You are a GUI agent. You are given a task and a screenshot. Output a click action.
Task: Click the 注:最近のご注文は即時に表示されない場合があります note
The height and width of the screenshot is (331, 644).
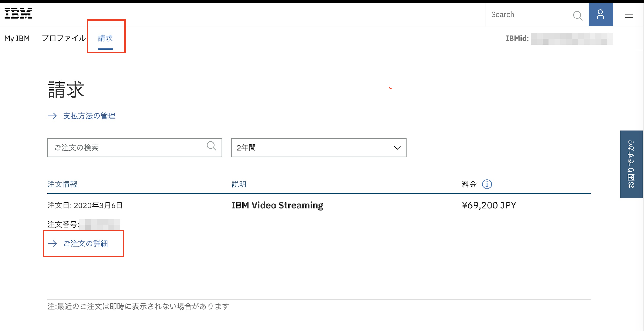(x=138, y=306)
